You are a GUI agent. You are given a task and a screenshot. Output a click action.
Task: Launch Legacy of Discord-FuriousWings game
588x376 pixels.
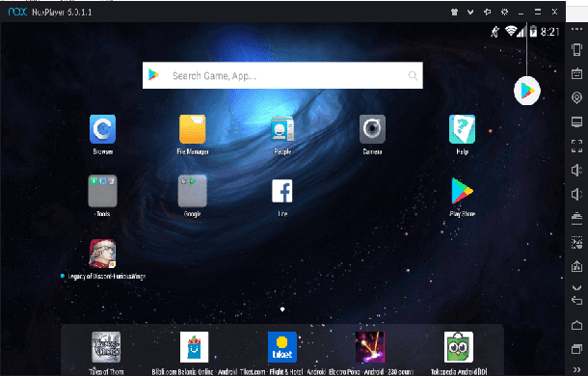(x=102, y=254)
